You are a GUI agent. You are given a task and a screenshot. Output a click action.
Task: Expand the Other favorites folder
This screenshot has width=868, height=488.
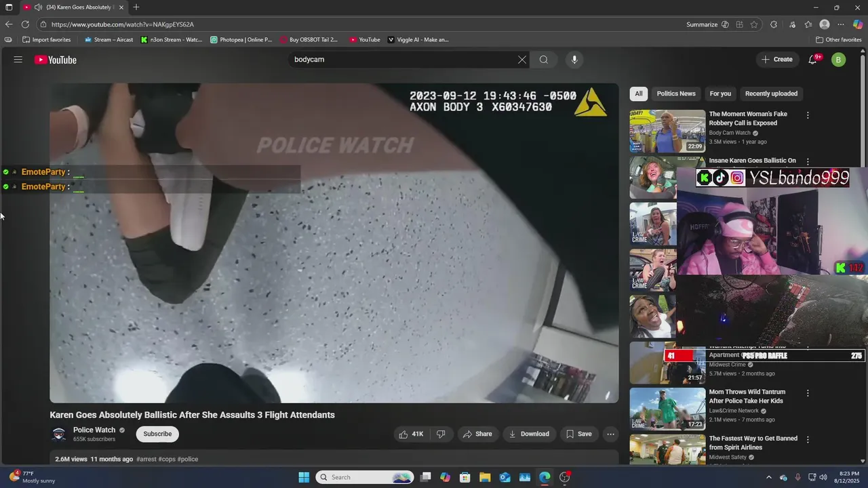pyautogui.click(x=839, y=40)
